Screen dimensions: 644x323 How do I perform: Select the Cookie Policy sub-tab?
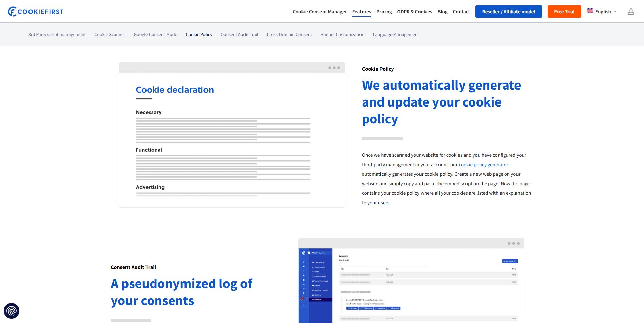(x=199, y=35)
